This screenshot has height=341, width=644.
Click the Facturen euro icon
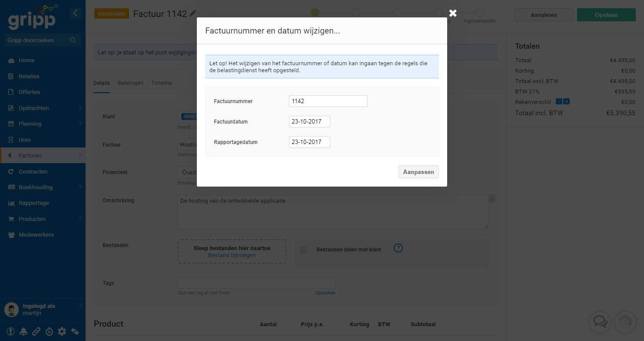coord(10,156)
